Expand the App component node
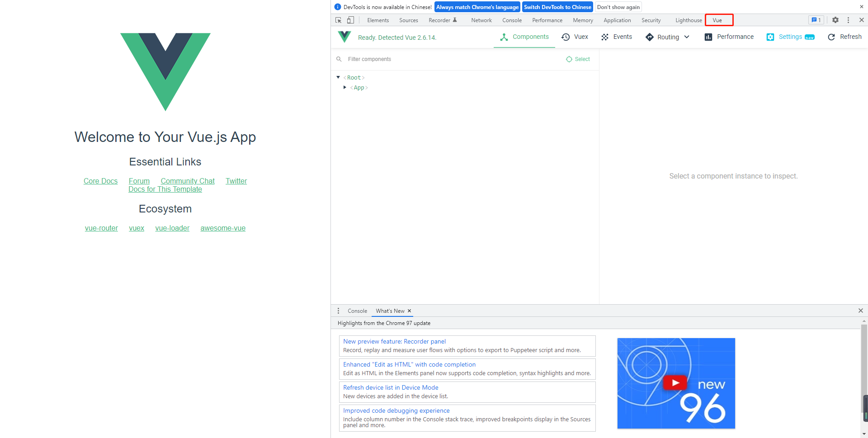The width and height of the screenshot is (868, 438). 345,87
